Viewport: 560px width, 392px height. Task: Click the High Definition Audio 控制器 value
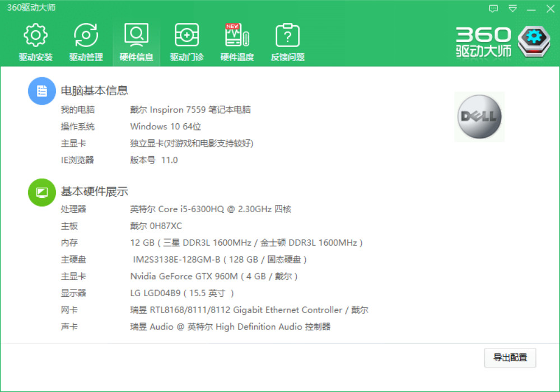pos(230,326)
